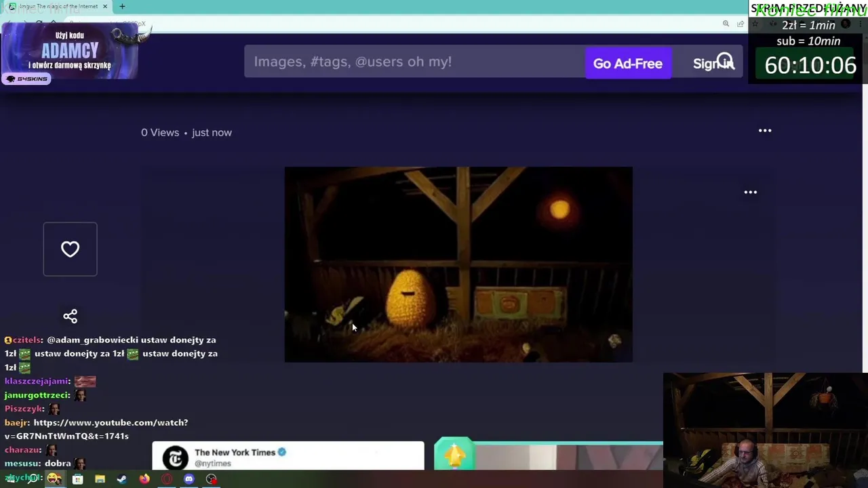Click the browser zoom magnifier icon

tap(726, 24)
